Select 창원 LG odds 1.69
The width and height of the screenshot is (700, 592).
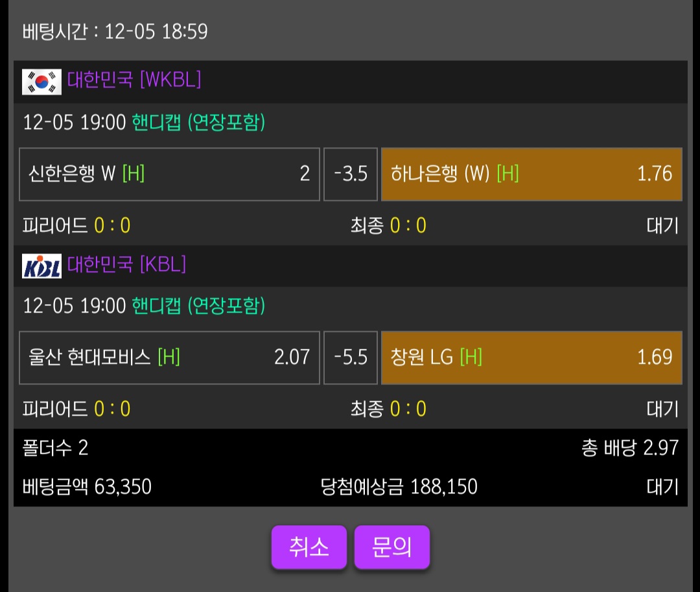click(531, 357)
